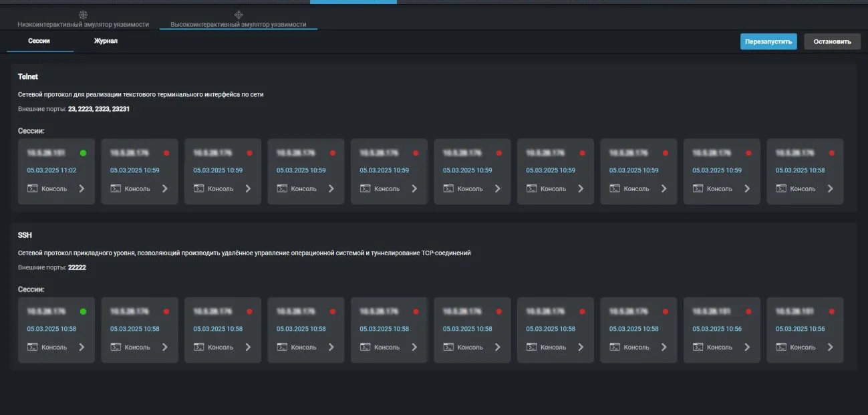Expand chevron in third SSH session card
The width and height of the screenshot is (868, 415).
(248, 347)
